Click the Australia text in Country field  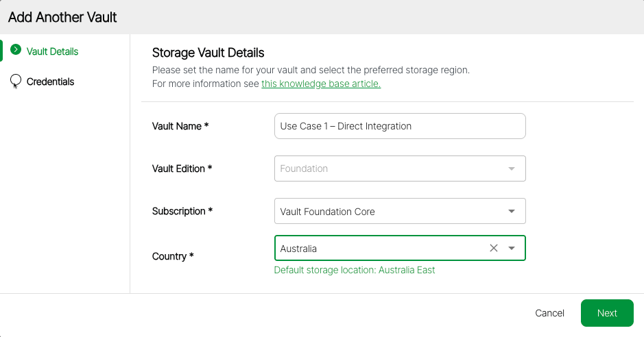pyautogui.click(x=299, y=249)
